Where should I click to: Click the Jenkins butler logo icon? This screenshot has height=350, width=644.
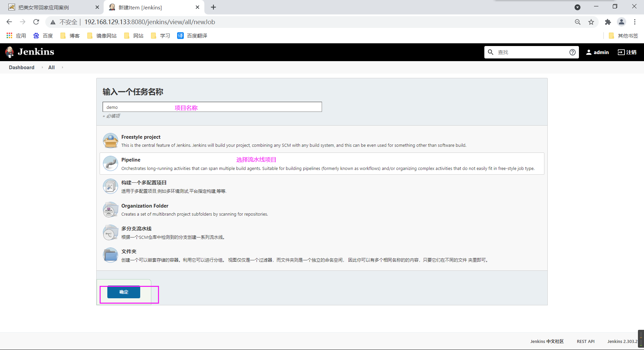pyautogui.click(x=9, y=52)
